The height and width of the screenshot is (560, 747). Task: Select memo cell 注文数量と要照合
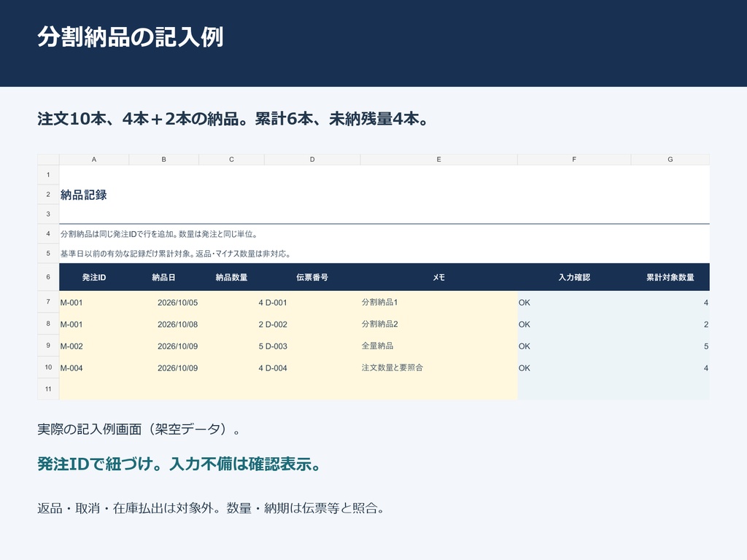point(438,368)
